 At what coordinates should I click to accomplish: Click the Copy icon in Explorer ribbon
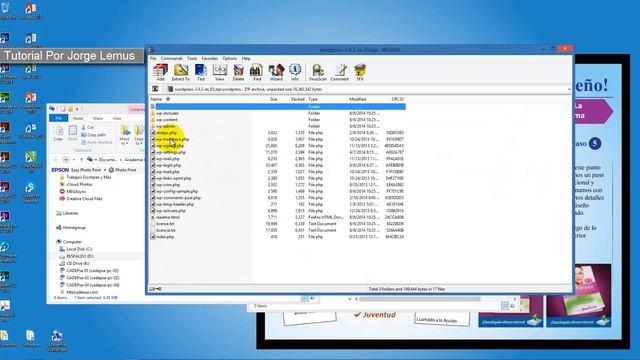tap(58, 133)
